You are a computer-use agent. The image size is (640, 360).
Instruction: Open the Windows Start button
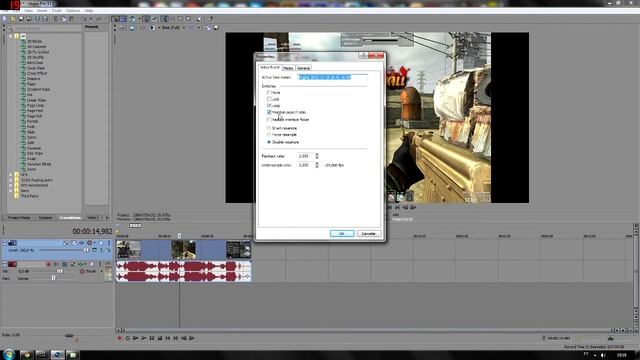coord(8,354)
